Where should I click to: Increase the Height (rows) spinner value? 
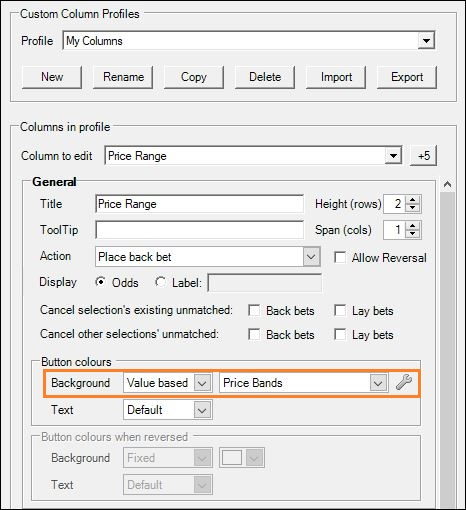[413, 200]
